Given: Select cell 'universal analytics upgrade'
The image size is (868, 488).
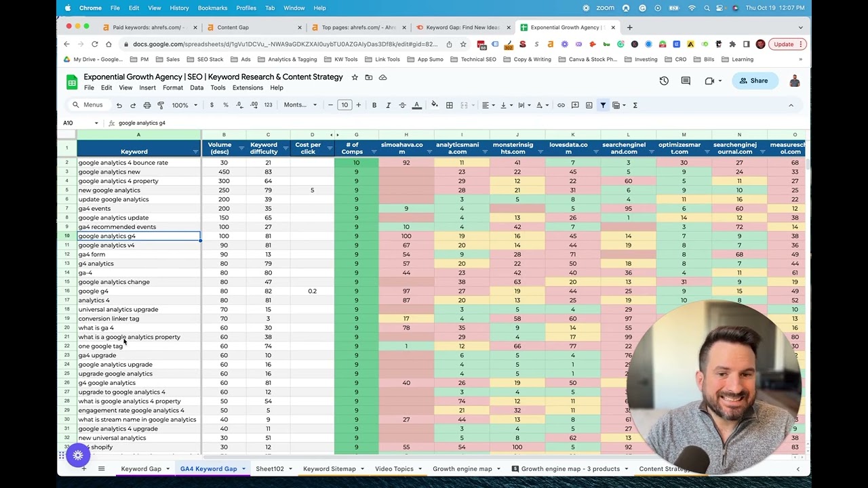Looking at the screenshot, I should [138, 310].
